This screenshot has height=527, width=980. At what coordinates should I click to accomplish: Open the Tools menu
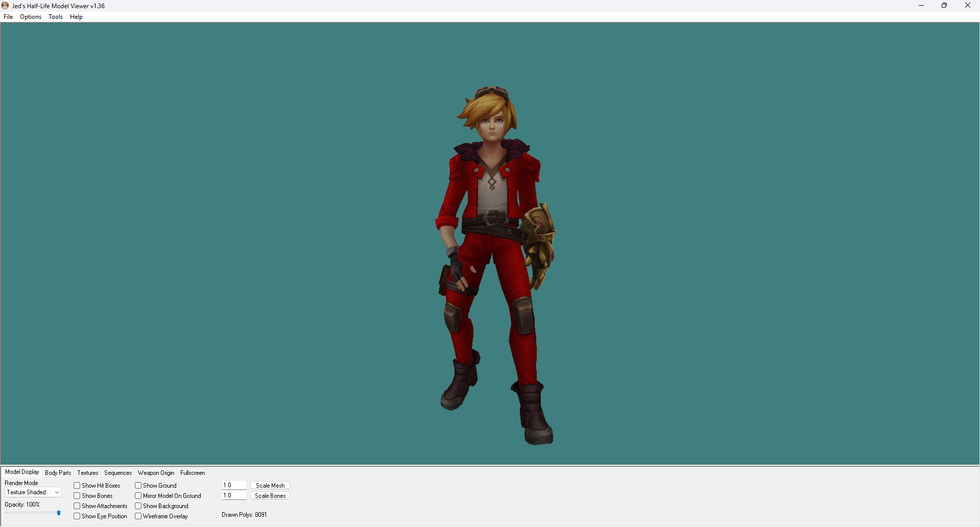(x=56, y=17)
